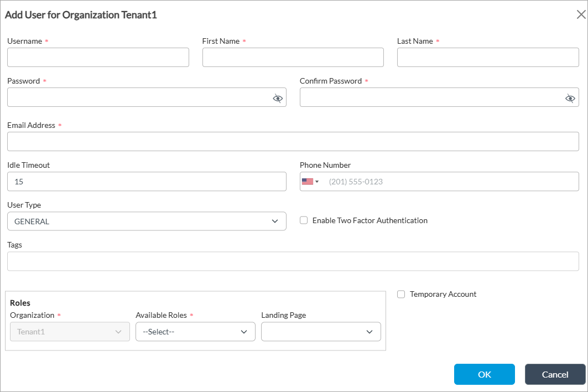
Task: Enable Two Factor Authentication checkbox
Action: point(304,220)
